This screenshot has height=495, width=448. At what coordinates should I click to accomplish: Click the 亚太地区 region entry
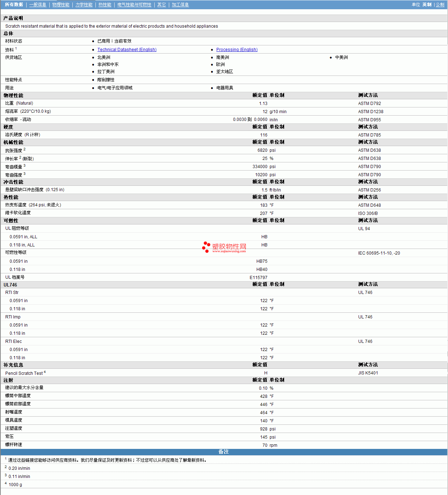[225, 72]
